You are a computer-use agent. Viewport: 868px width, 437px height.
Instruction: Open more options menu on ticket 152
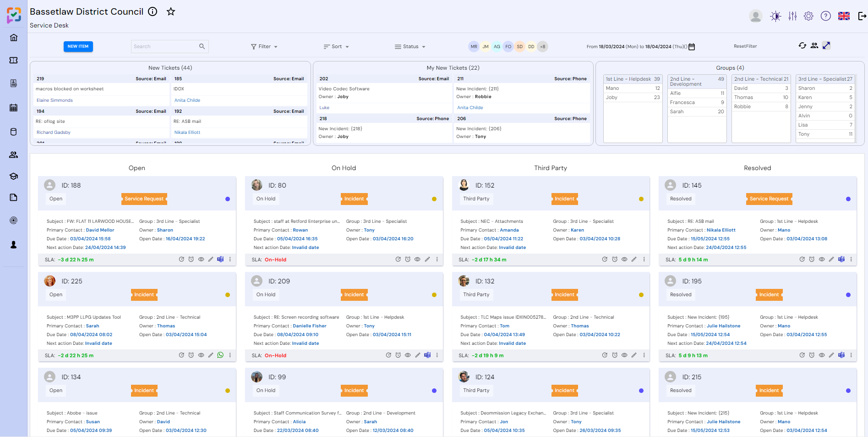(644, 260)
